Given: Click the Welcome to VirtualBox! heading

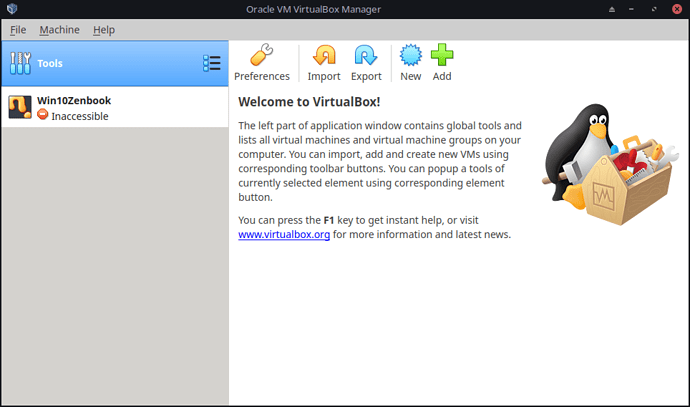Looking at the screenshot, I should click(x=309, y=102).
